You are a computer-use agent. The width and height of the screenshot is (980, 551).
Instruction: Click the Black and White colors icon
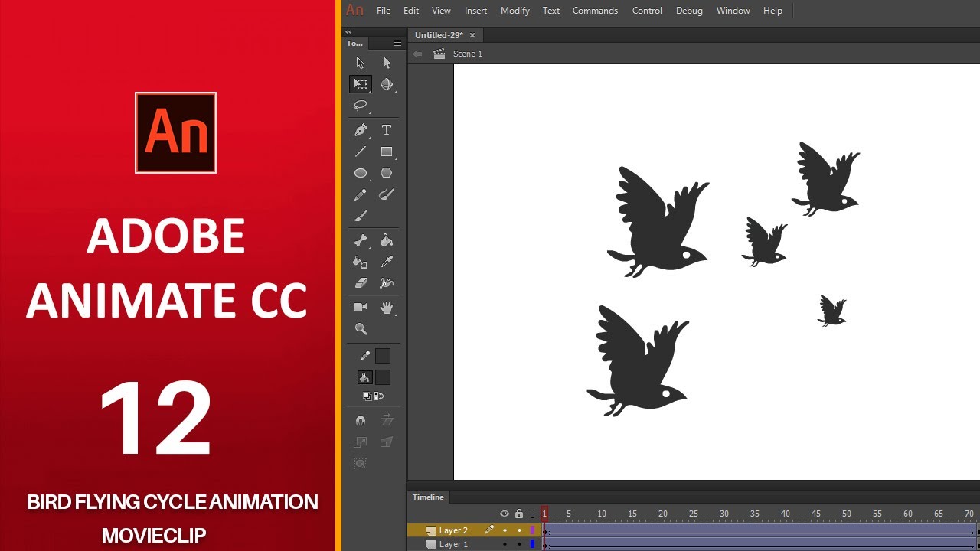click(367, 396)
